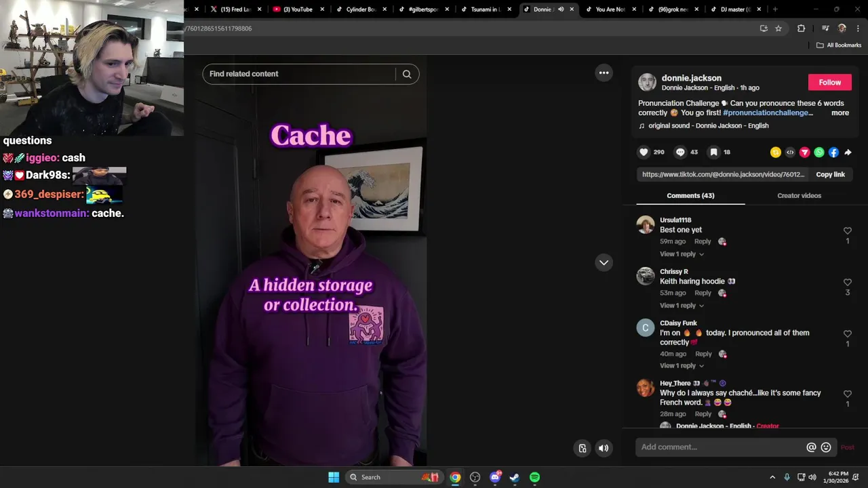Open the All Bookmarks folder
Viewport: 868px width, 488px height.
(x=839, y=45)
